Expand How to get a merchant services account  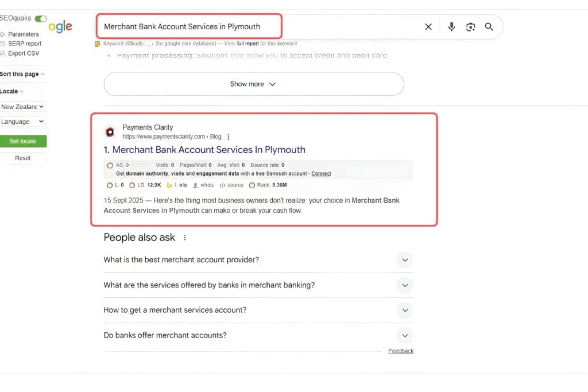click(x=258, y=311)
